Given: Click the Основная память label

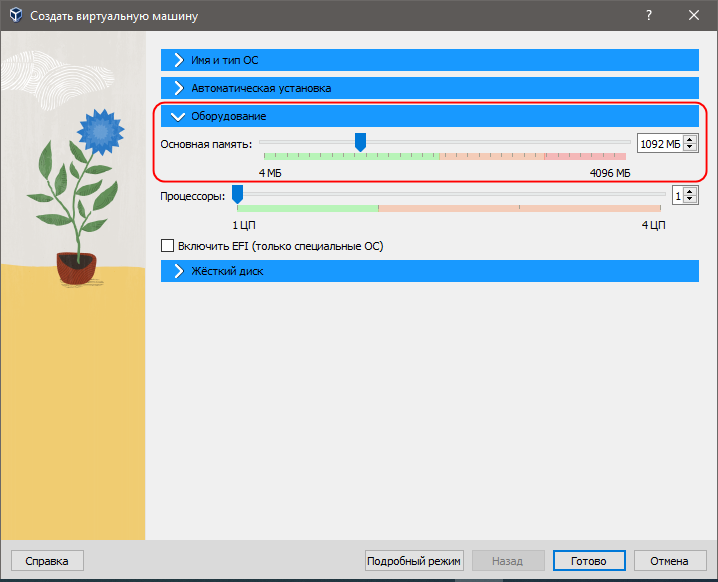Looking at the screenshot, I should 206,144.
